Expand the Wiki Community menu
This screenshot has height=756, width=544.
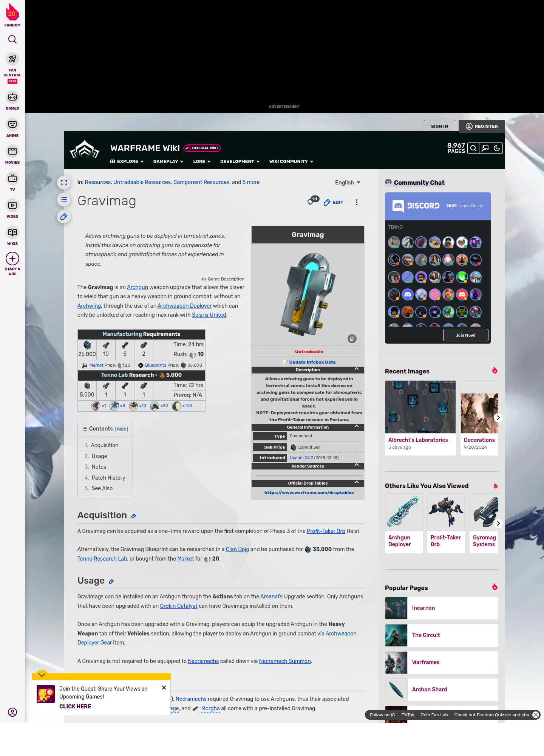[291, 161]
